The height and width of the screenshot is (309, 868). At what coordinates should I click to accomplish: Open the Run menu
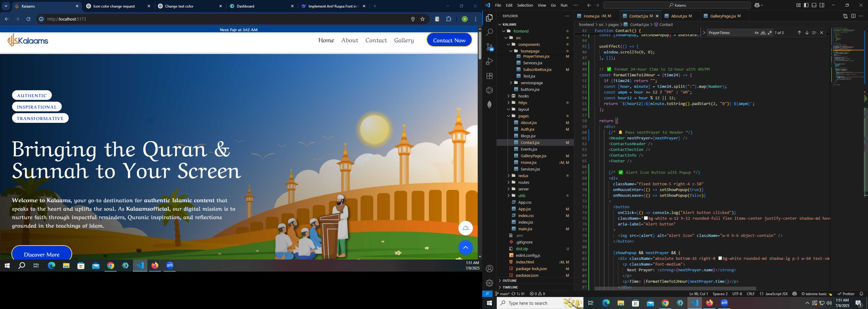pos(564,5)
